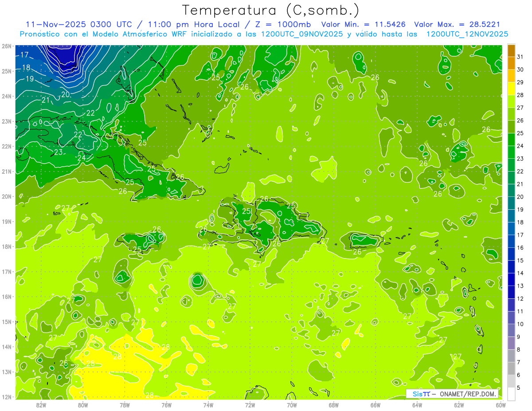
Task: Click the 24N latitude axis label
Action: [x=6, y=96]
